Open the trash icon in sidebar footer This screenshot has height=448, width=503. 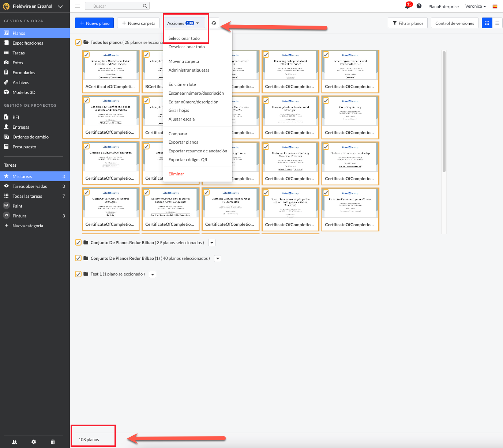[x=53, y=442]
